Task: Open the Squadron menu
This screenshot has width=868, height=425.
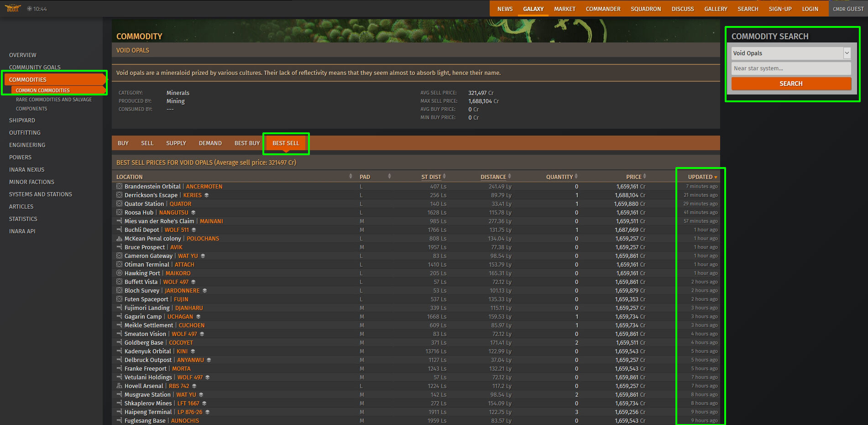Action: tap(646, 9)
